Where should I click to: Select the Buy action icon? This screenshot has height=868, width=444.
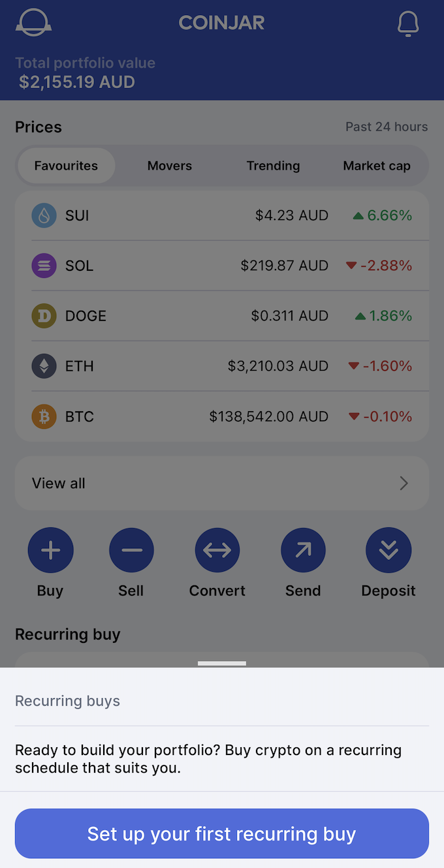point(50,550)
